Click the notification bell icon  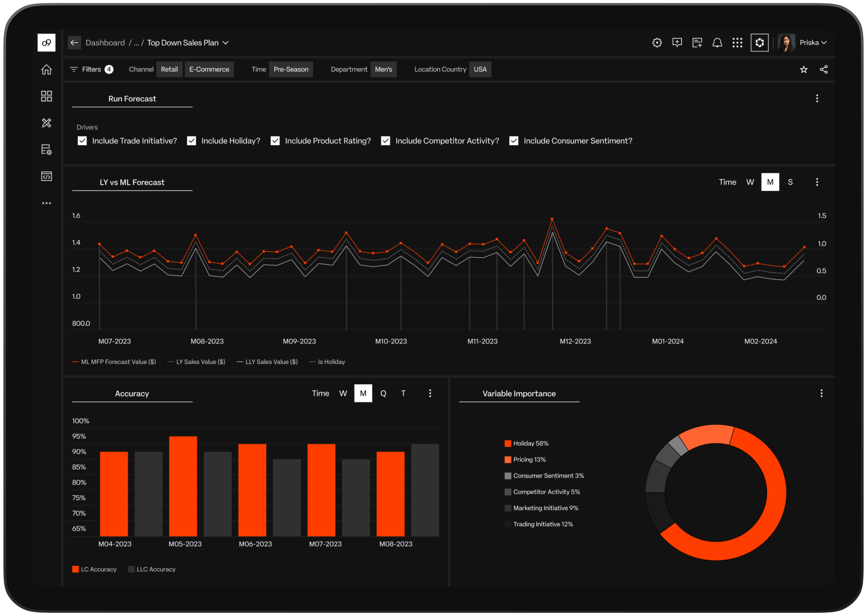717,43
